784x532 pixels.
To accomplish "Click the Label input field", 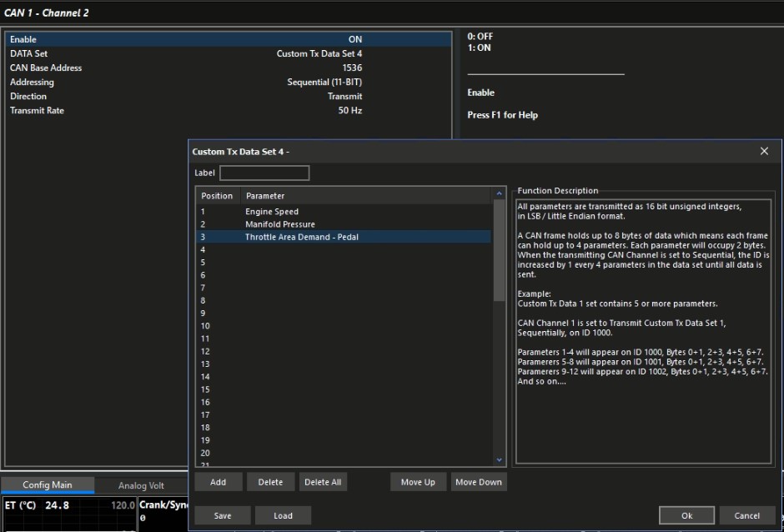I will click(x=264, y=173).
